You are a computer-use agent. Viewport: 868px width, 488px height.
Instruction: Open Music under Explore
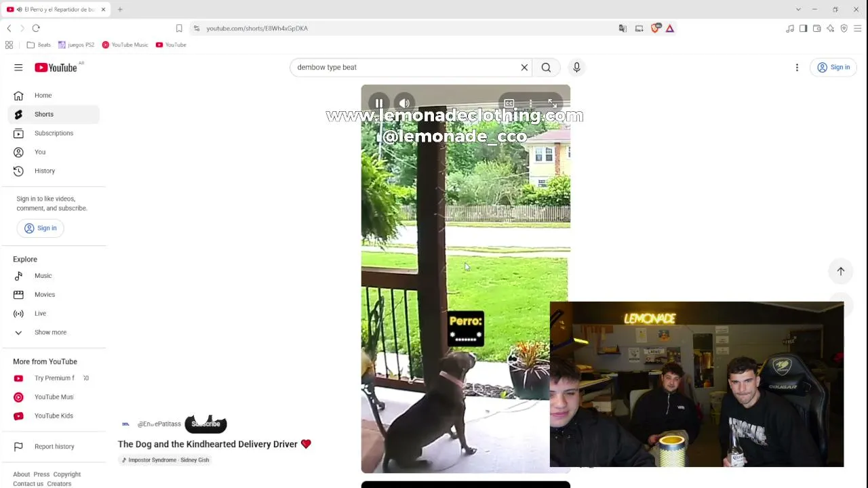coord(54,276)
